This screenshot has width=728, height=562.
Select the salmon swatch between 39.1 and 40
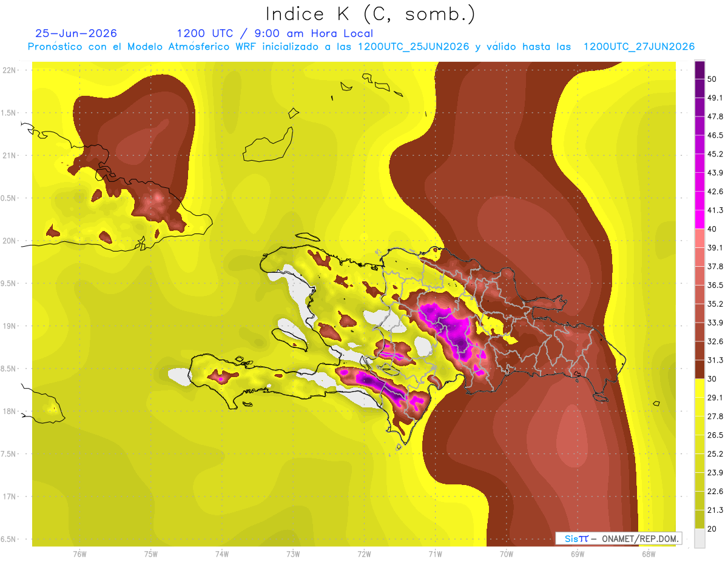(x=699, y=238)
